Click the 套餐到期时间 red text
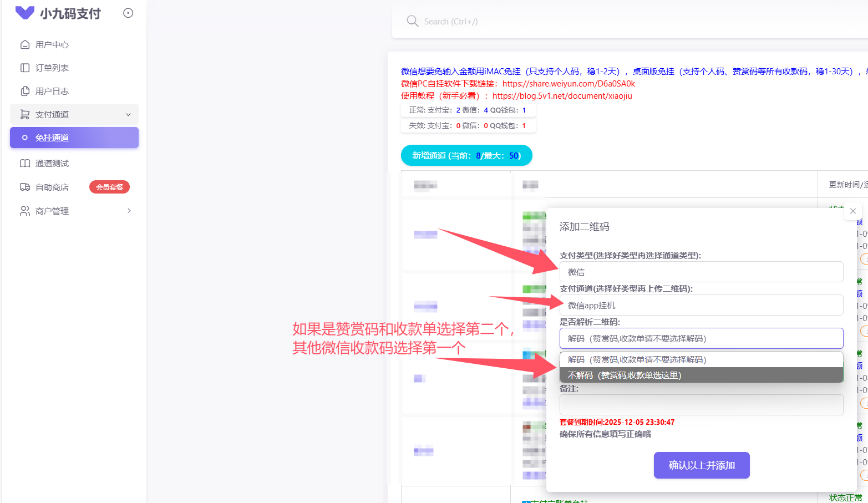The image size is (868, 503). tap(617, 422)
